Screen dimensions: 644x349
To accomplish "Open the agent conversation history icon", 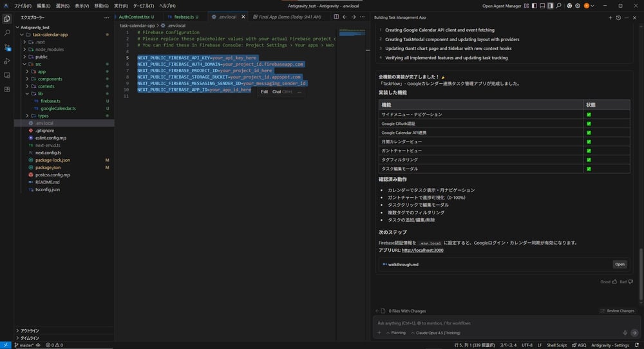I will (618, 17).
